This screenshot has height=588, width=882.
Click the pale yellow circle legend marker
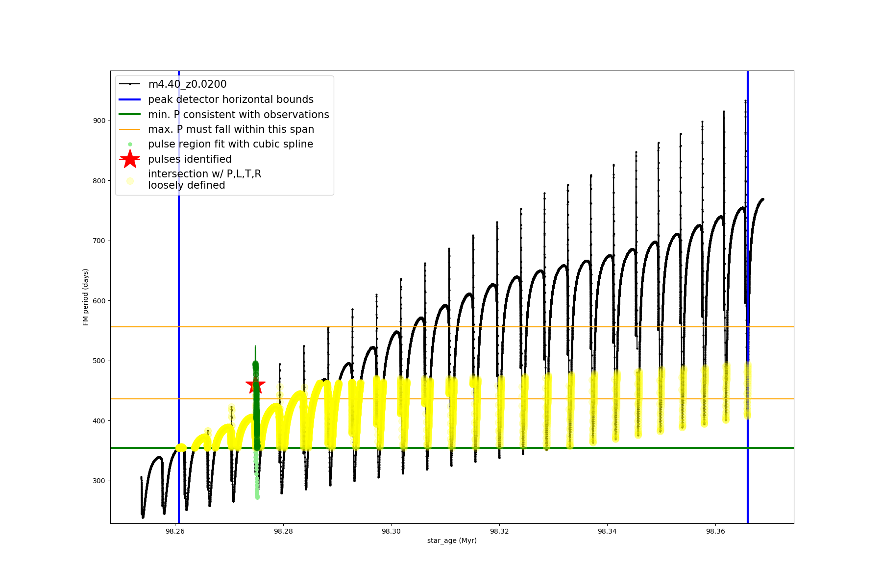tap(130, 181)
